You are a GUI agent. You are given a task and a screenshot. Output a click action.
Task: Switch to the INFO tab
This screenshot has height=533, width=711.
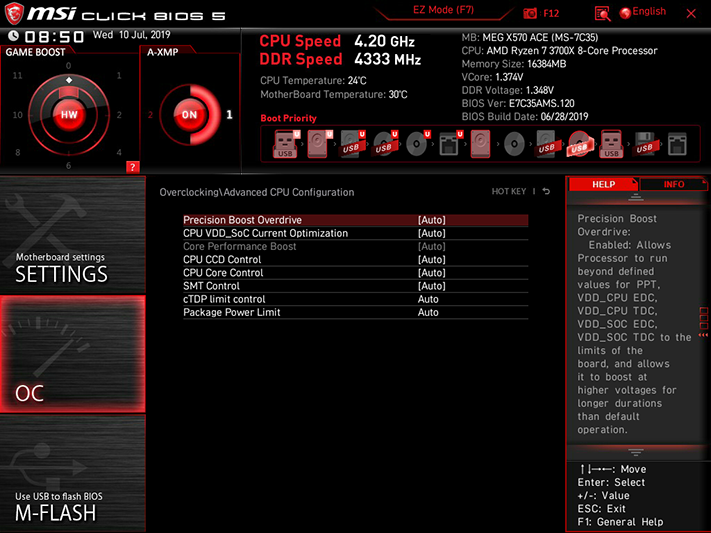pos(674,184)
